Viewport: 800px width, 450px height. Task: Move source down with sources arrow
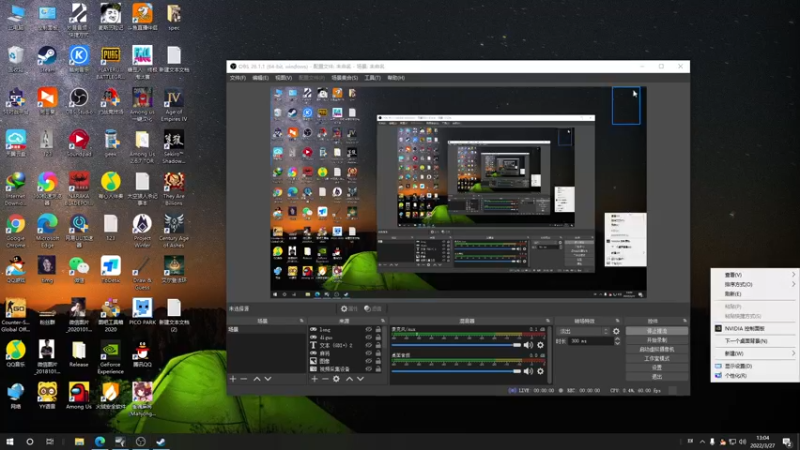[x=360, y=379]
